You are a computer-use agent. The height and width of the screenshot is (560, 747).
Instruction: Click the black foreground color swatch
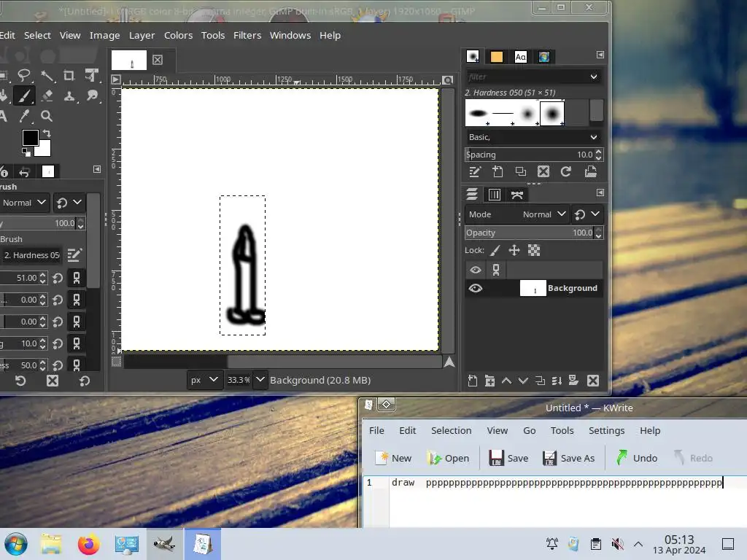point(30,138)
